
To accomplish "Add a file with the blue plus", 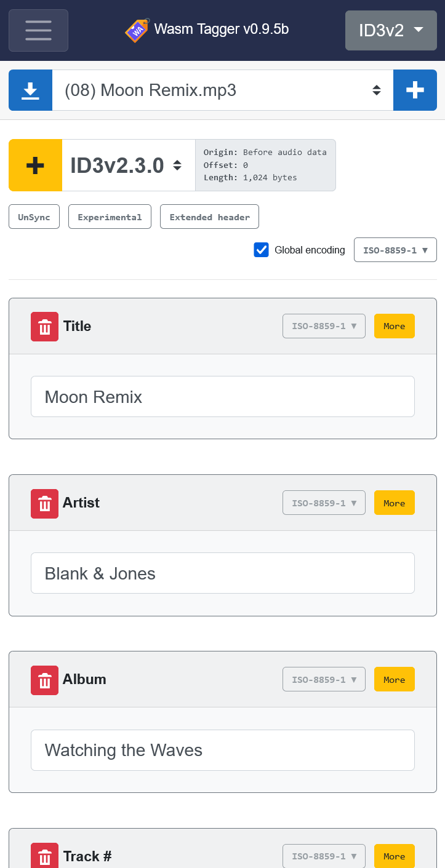I will pos(415,90).
